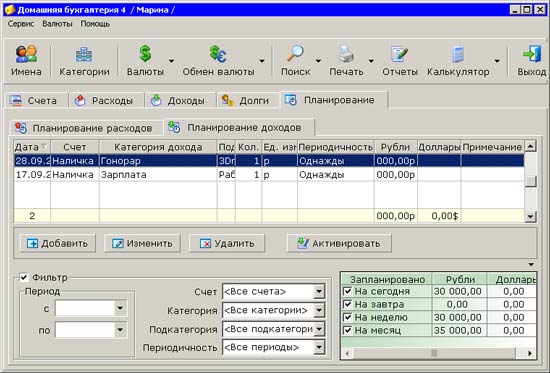Open the Планирование расходов subtab
This screenshot has width=550, height=373.
click(86, 128)
